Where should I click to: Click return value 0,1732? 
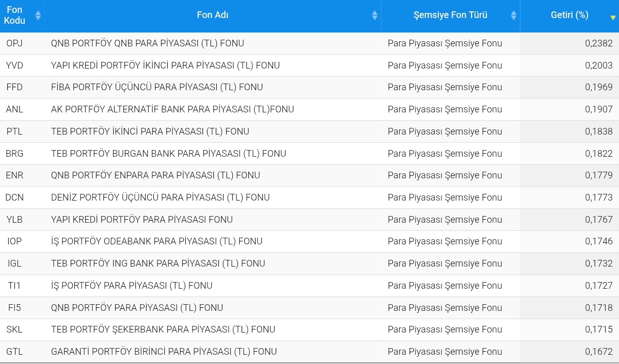(598, 263)
